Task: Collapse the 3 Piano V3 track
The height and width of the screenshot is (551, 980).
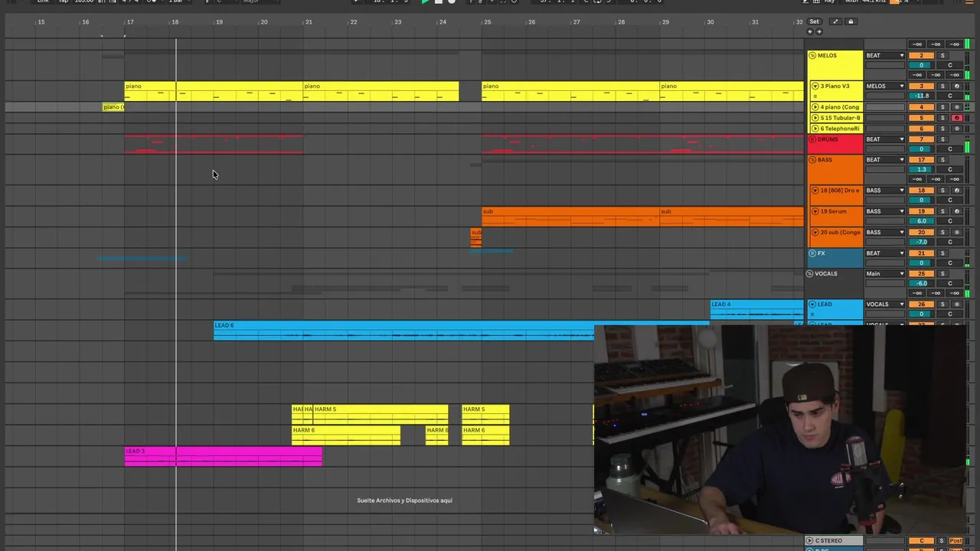Action: 815,86
